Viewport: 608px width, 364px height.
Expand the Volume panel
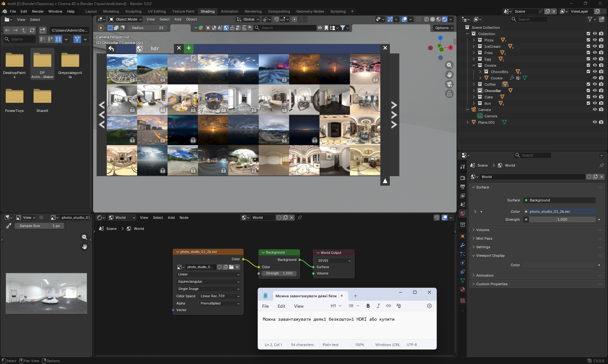point(483,230)
